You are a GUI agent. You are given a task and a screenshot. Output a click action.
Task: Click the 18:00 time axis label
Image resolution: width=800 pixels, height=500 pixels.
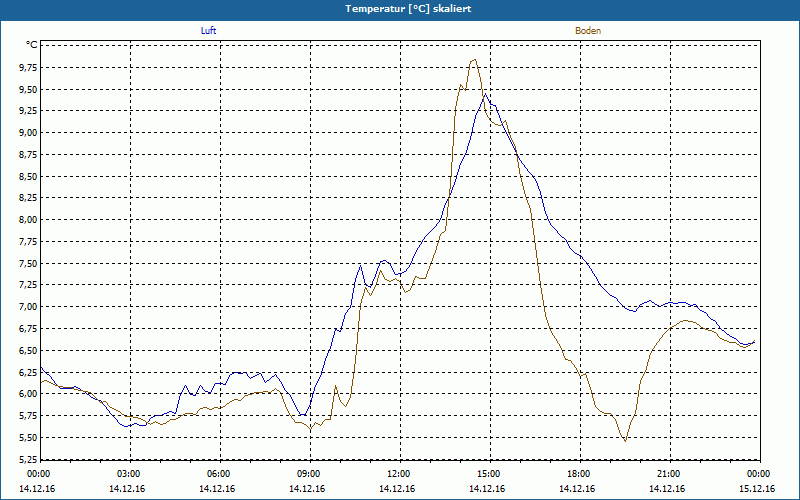[x=580, y=474]
